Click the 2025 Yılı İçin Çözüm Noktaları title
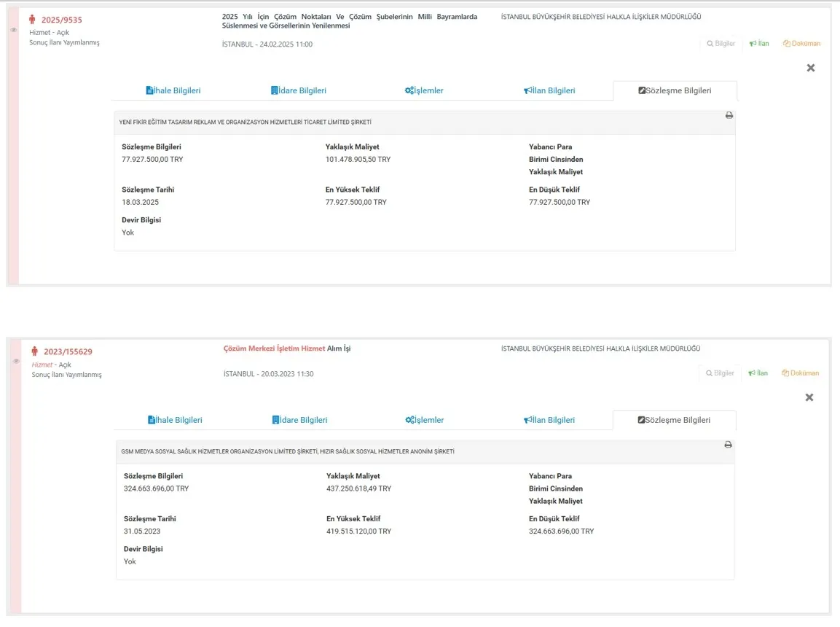 pos(349,21)
